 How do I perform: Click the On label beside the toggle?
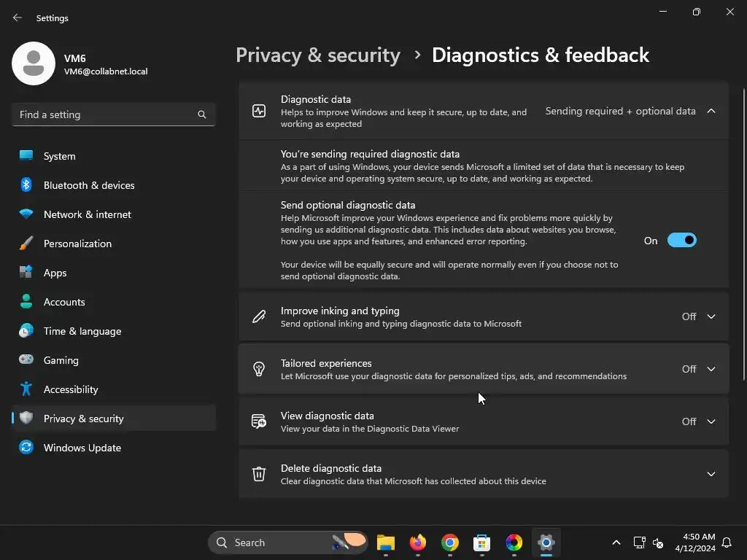point(650,241)
